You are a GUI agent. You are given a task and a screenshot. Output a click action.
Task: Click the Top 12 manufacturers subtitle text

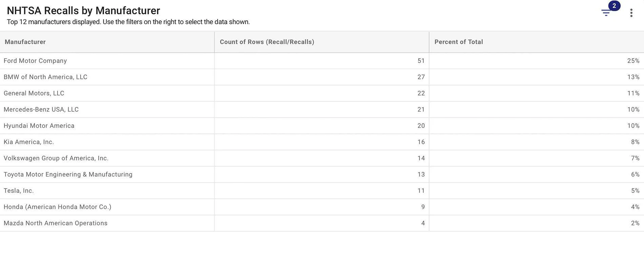click(x=128, y=22)
